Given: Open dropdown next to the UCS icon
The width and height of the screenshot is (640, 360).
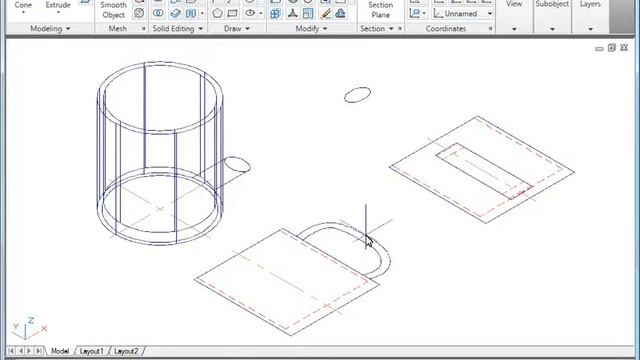Looking at the screenshot, I should (424, 13).
